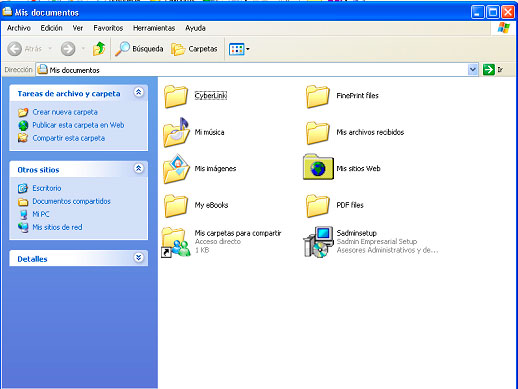Open the CyberLink folder icon
The width and height of the screenshot is (518, 389).
click(176, 96)
